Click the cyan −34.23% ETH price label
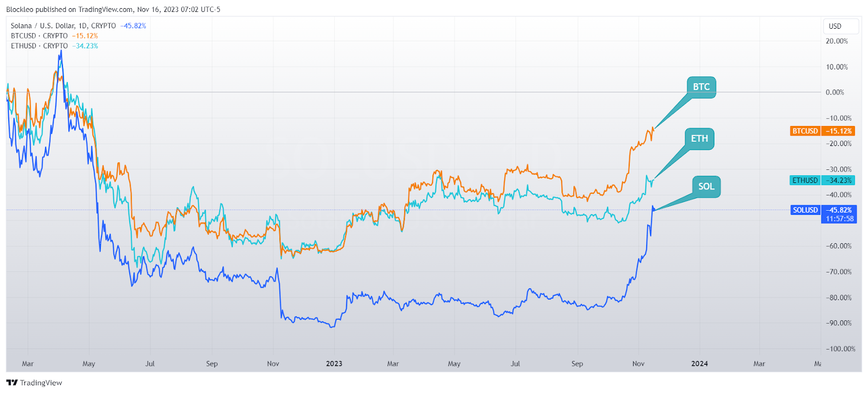 coord(839,180)
